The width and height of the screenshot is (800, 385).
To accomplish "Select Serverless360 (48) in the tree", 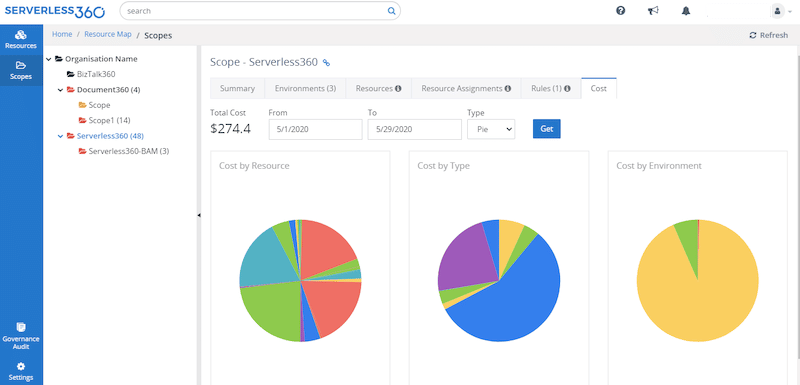I will [111, 136].
